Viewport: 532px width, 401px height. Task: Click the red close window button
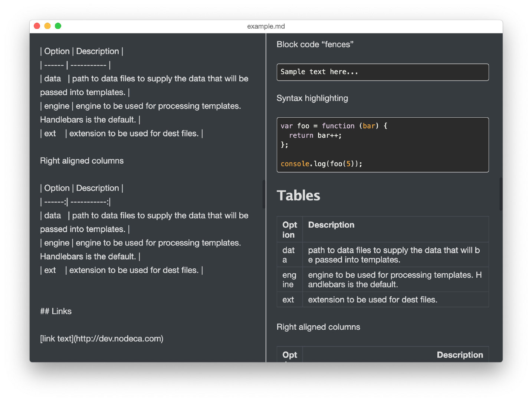(37, 26)
